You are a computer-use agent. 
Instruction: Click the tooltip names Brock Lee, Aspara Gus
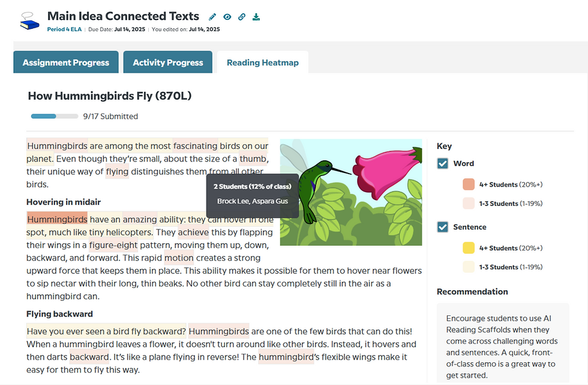point(253,201)
